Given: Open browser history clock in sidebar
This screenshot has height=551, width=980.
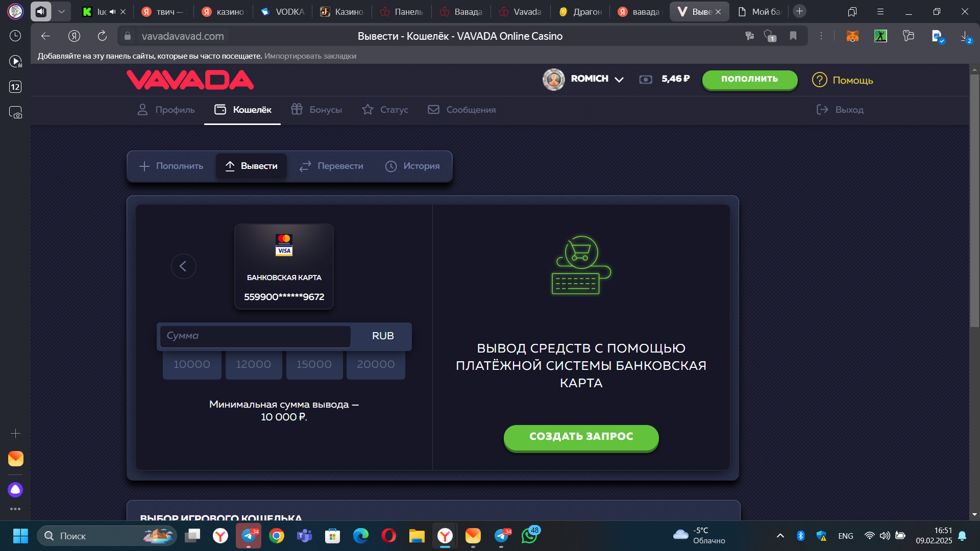Looking at the screenshot, I should 15,36.
